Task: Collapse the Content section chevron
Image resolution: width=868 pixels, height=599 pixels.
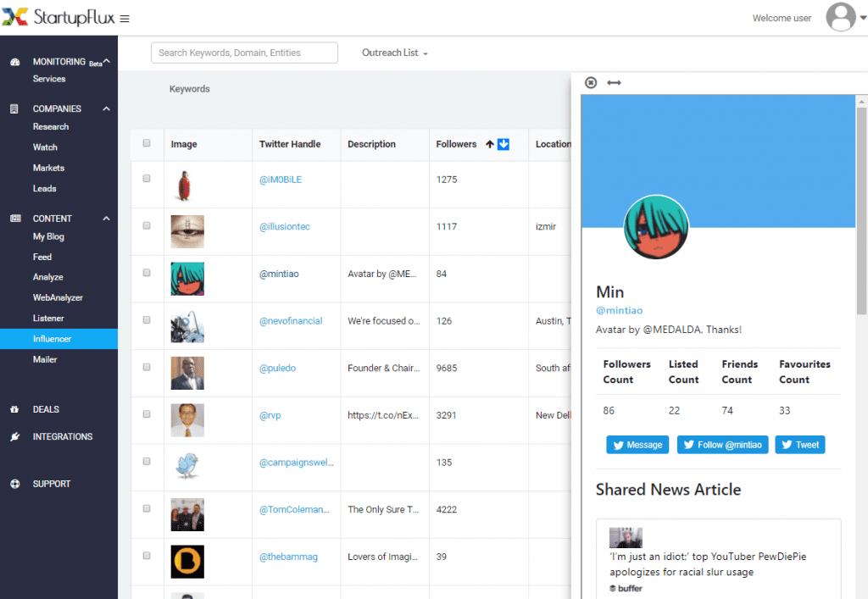Action: coord(106,219)
